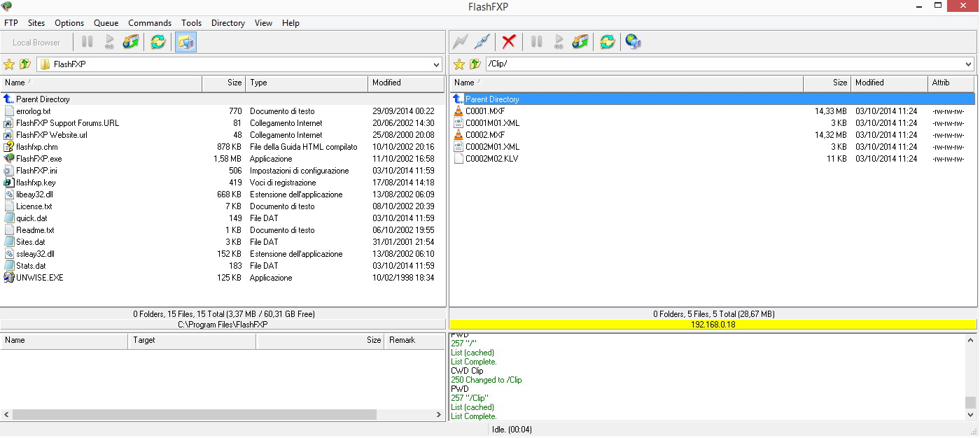Open the remote pane bookmarks star
This screenshot has height=438, width=980.
coord(459,64)
